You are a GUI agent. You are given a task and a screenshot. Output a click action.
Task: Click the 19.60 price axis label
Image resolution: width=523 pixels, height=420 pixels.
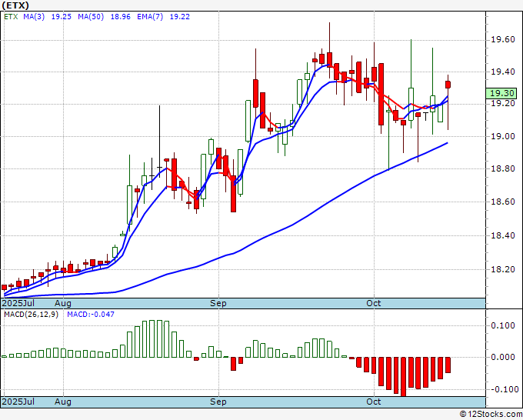tap(503, 40)
